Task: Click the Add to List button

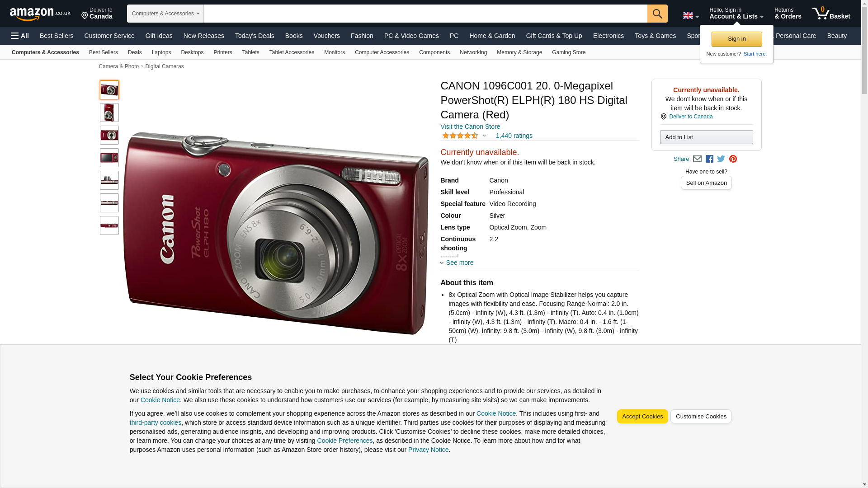Action: point(706,137)
